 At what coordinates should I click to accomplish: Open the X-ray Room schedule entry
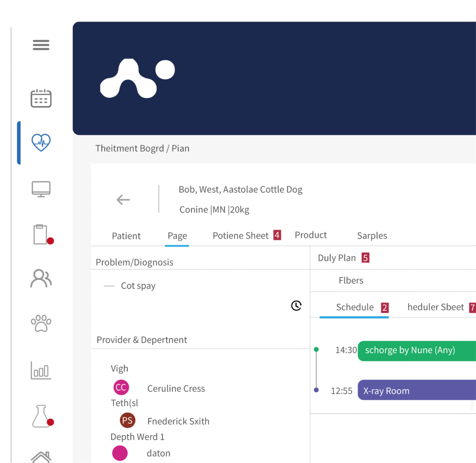click(416, 391)
